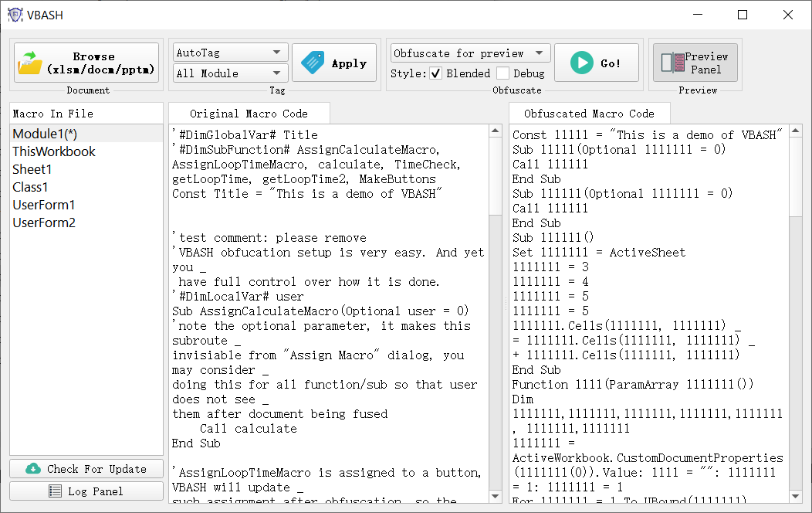
Task: Click the 'Set 1111111 = ActiveSheet' line
Action: (599, 253)
